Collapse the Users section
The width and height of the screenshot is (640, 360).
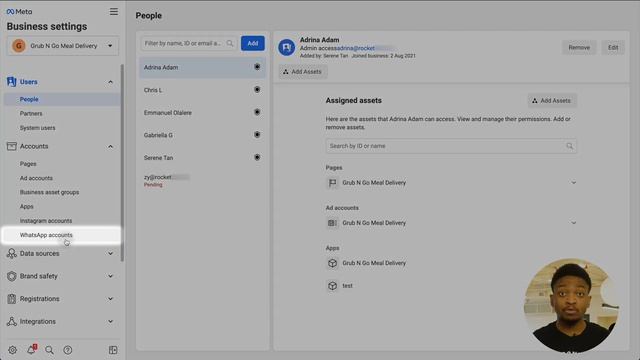click(x=111, y=82)
